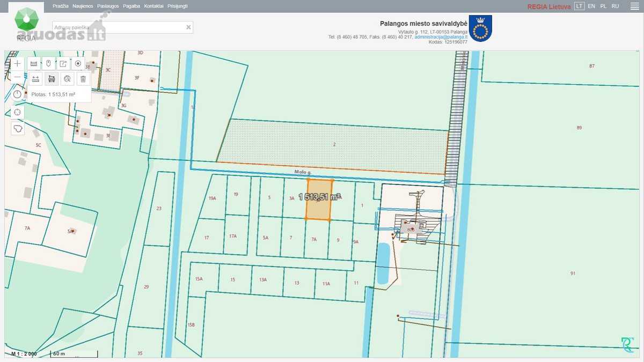Delete measurements with the trash icon
Screen dimensions: 644x362
tap(83, 79)
